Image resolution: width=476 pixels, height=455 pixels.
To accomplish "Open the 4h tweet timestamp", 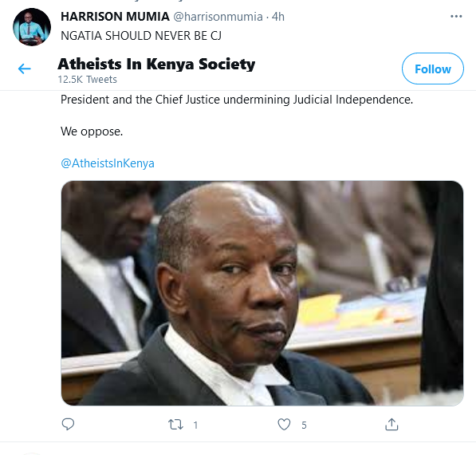I will click(278, 17).
